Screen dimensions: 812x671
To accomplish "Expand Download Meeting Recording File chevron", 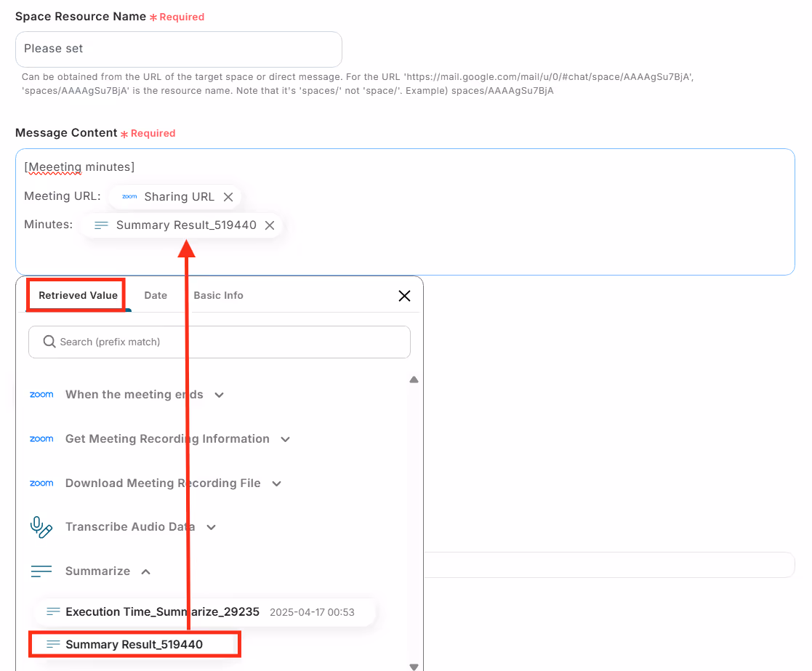I will tap(277, 483).
